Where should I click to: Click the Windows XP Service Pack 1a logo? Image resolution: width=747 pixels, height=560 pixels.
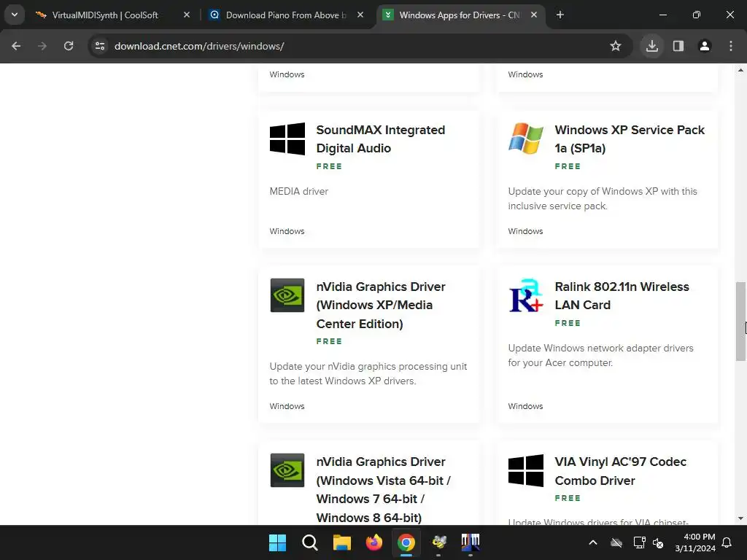click(525, 139)
